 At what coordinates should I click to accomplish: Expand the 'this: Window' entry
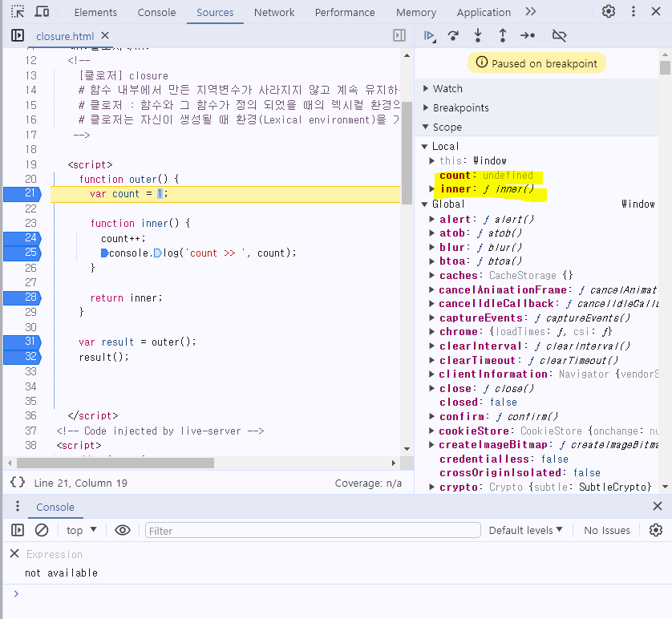click(x=432, y=160)
